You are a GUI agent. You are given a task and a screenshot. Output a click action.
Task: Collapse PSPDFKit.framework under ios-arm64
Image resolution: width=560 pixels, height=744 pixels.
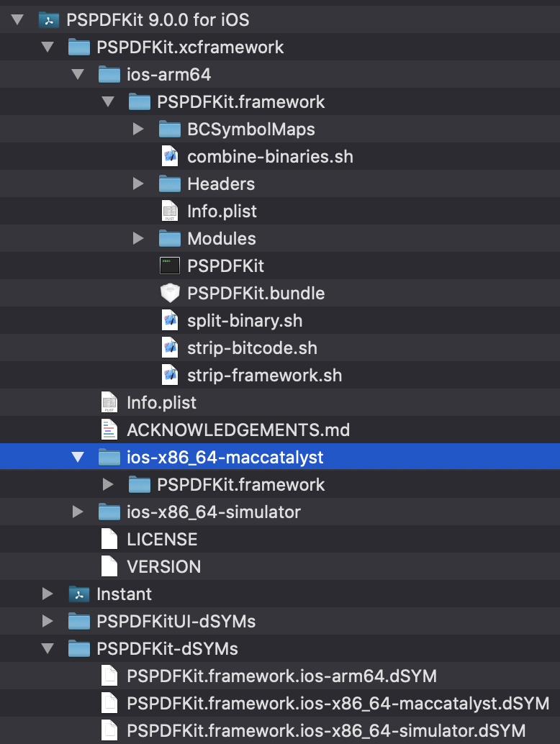(x=108, y=101)
